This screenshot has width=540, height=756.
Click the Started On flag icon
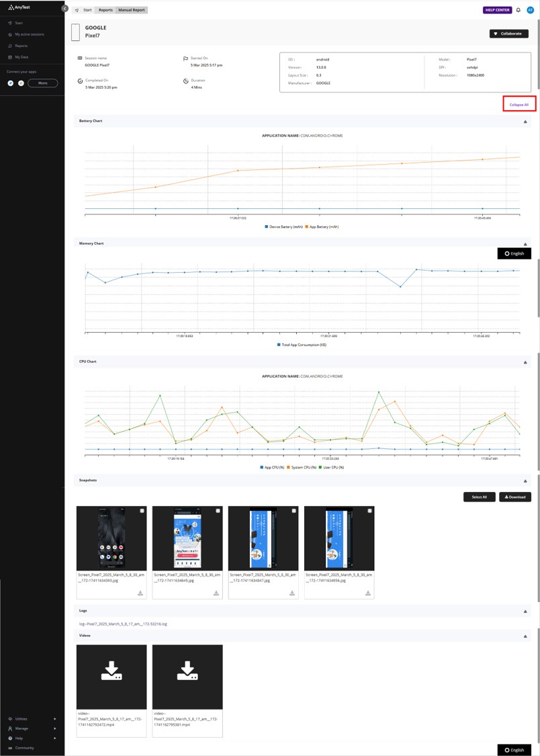click(x=185, y=59)
